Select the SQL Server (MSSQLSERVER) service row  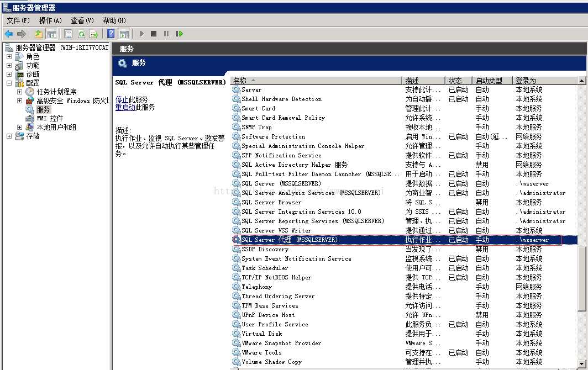(405, 184)
